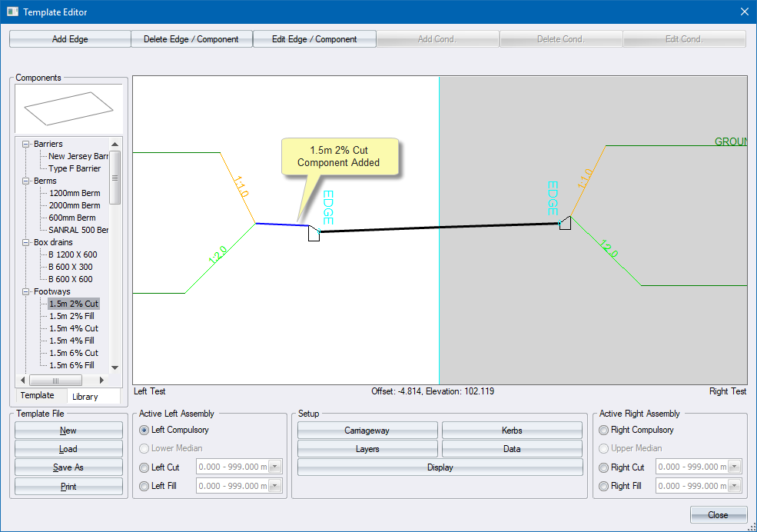This screenshot has width=757, height=532.
Task: Click the tree's horizontal scroll right arrow
Action: 102,381
